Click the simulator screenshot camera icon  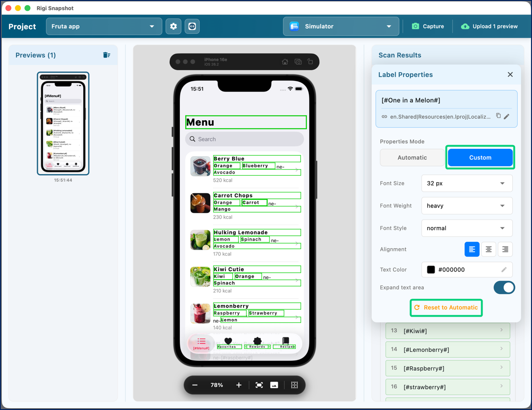pos(298,62)
